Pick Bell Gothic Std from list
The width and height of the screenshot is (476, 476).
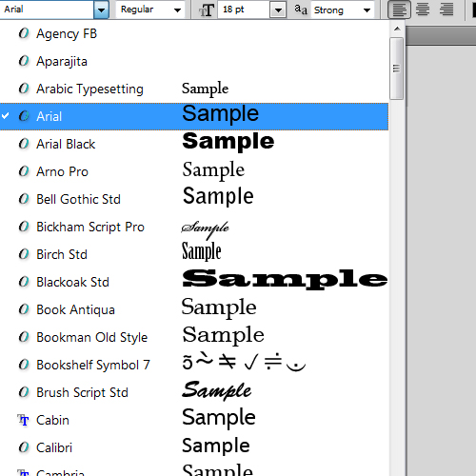point(194,199)
